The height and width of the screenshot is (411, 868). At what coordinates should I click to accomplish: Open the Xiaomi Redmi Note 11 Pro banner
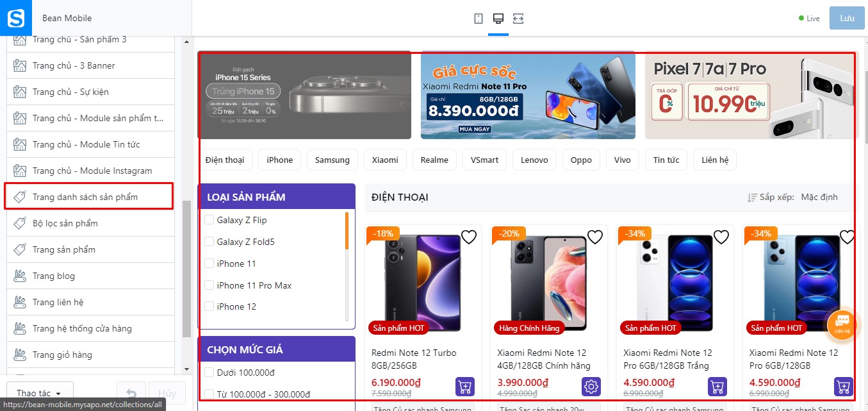point(528,95)
